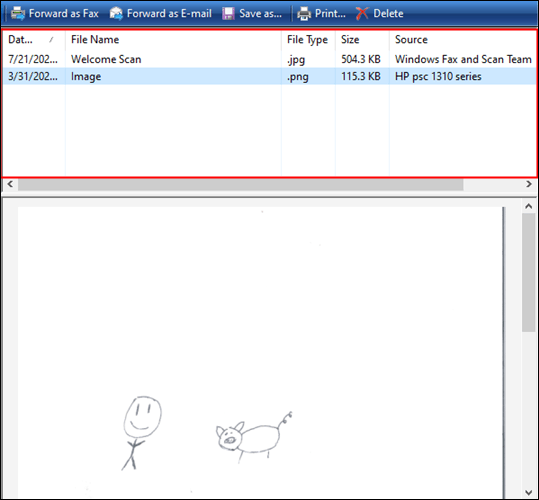539x500 pixels.
Task: Click the Forward as E-mail envelope icon
Action: pyautogui.click(x=116, y=14)
